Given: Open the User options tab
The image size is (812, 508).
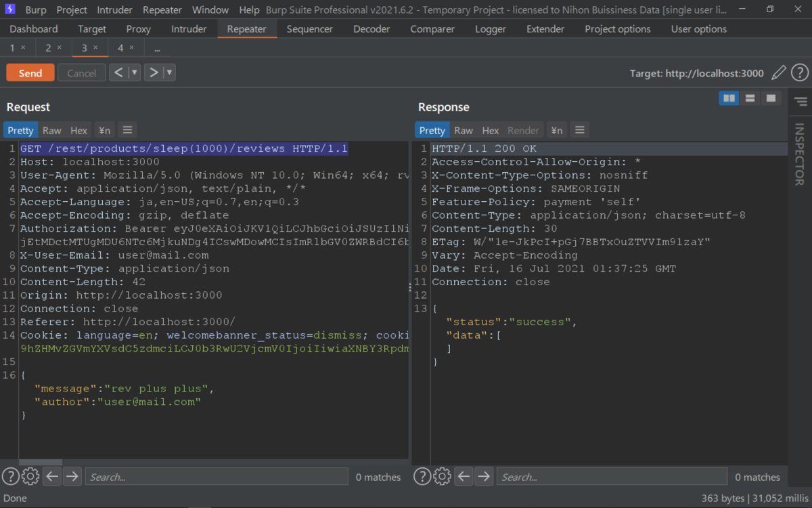Looking at the screenshot, I should coord(699,29).
